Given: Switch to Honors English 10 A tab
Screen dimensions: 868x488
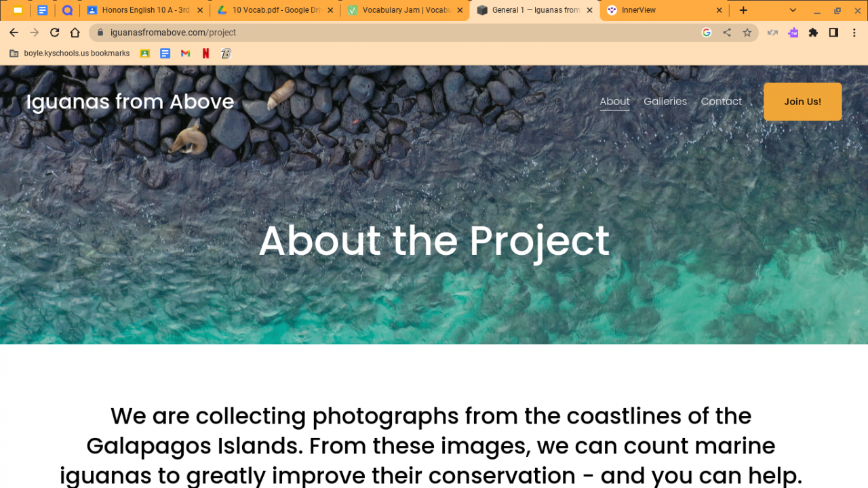Looking at the screenshot, I should coord(144,10).
